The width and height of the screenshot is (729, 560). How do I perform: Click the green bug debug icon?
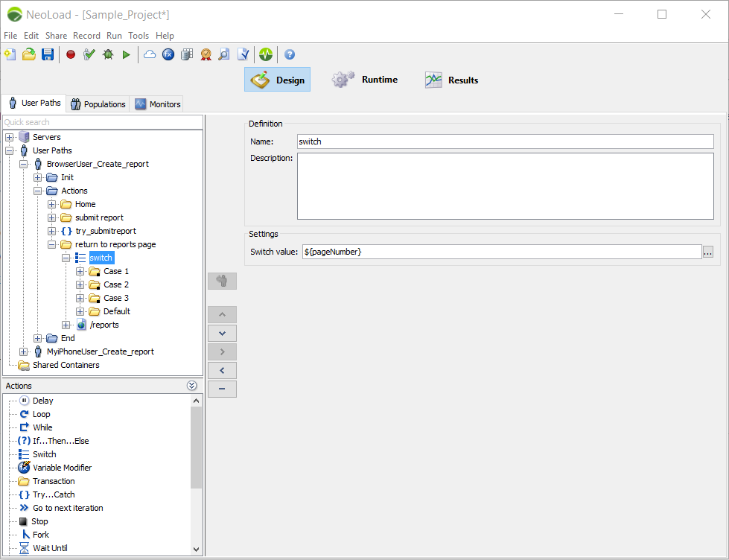108,54
